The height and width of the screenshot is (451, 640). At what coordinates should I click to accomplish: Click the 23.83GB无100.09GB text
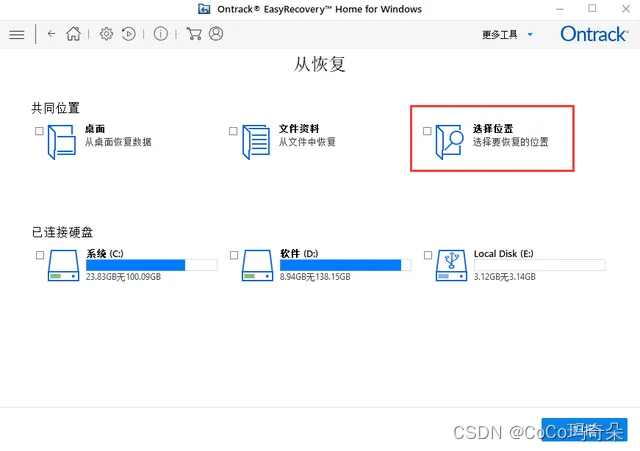(x=123, y=277)
